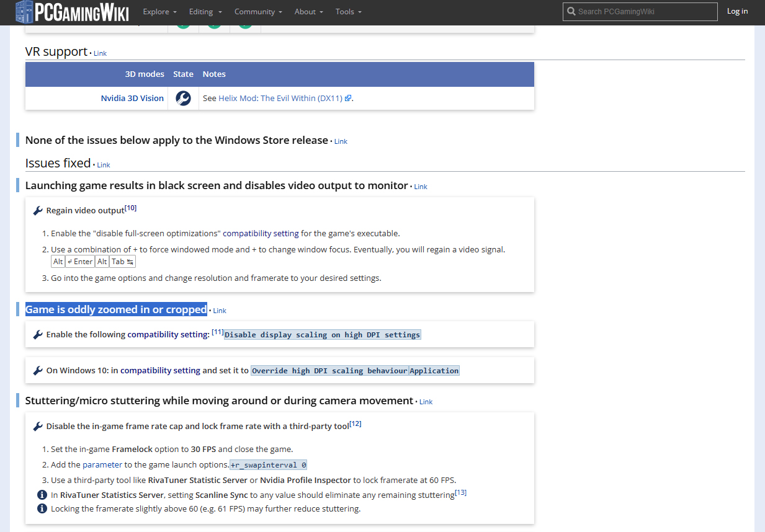Click reference [11] footnote
765x532 pixels.
pyautogui.click(x=218, y=332)
